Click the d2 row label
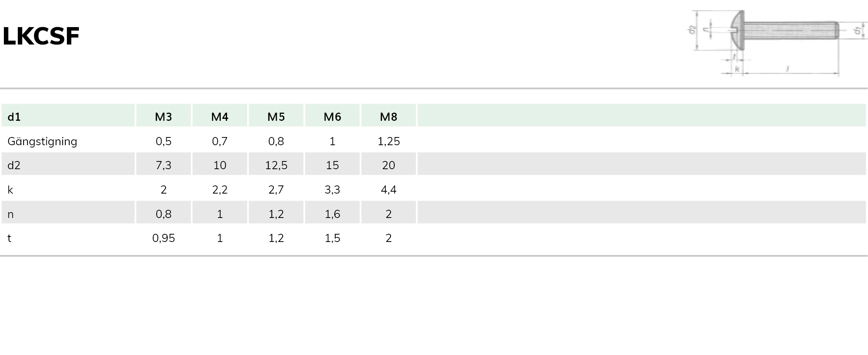Screen dimensions: 868x355 [x=14, y=165]
